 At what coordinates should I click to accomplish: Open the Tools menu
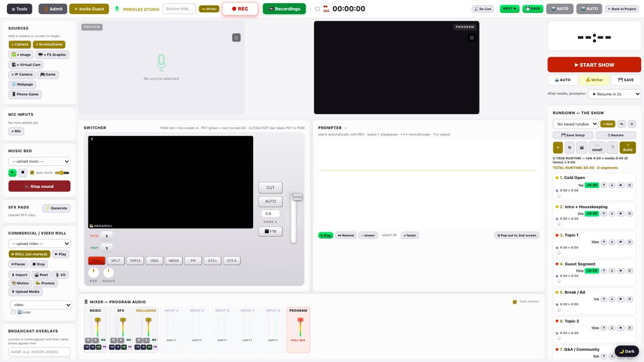[x=20, y=9]
